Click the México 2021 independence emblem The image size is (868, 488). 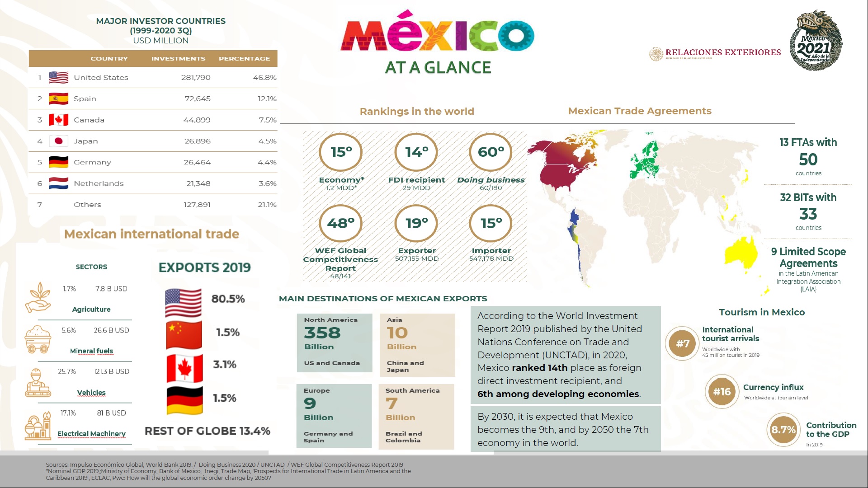coord(816,40)
